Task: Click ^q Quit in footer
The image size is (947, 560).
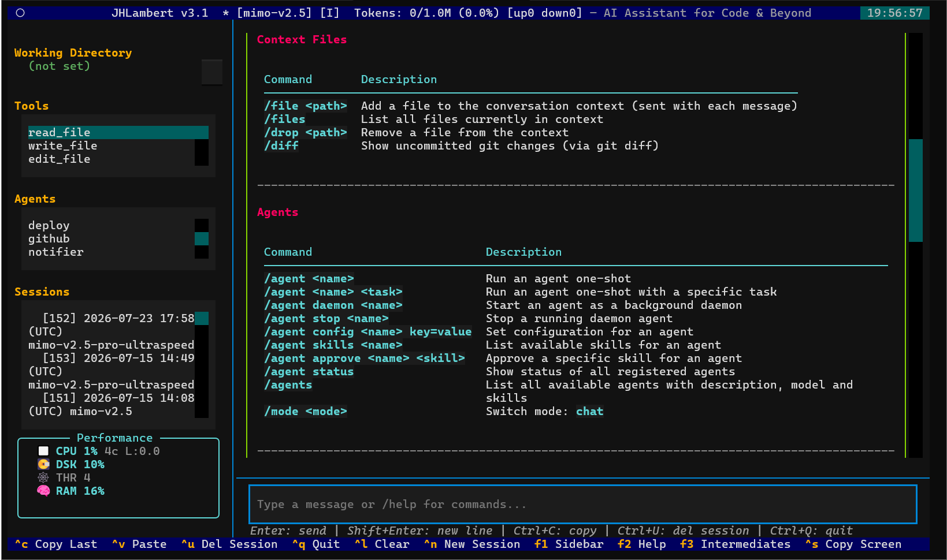Action: click(x=316, y=544)
